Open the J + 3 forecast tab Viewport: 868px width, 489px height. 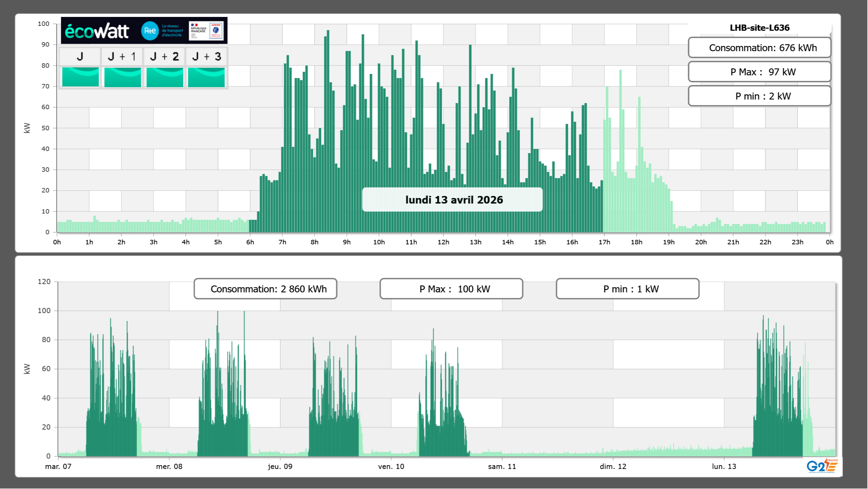[206, 56]
